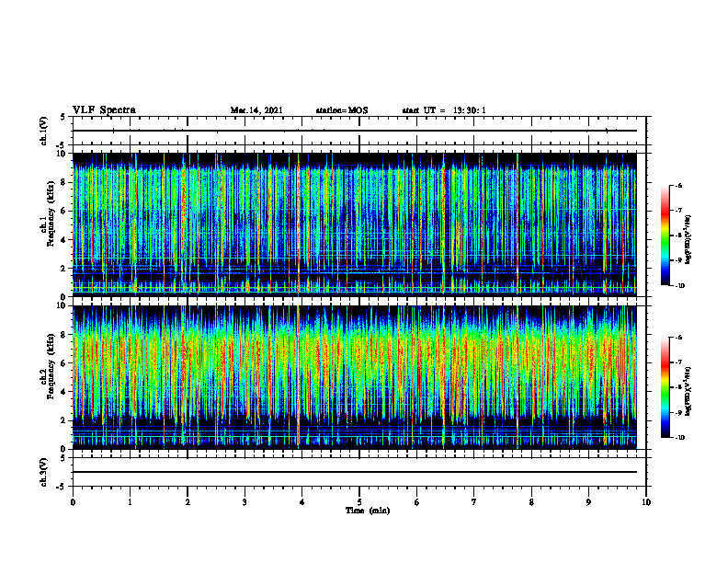728x563 pixels.
Task: Click the ch.2 spectrogram panel
Action: coord(355,377)
